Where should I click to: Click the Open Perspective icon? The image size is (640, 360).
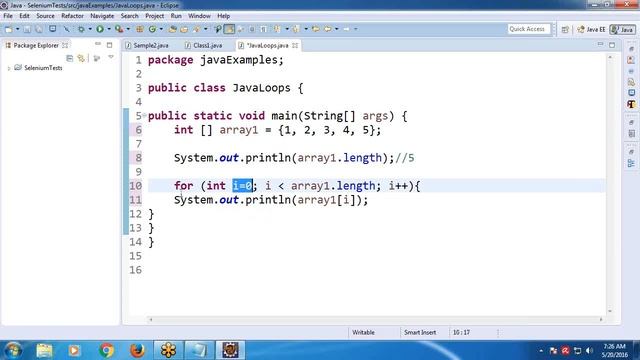click(565, 29)
